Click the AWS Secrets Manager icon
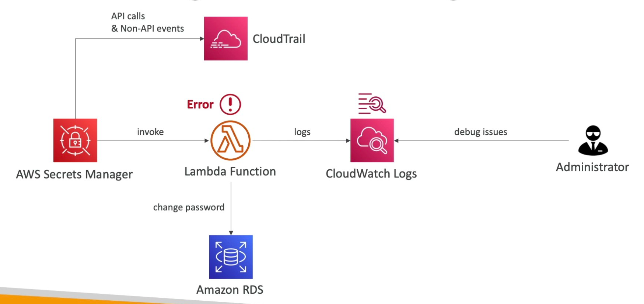 point(75,141)
